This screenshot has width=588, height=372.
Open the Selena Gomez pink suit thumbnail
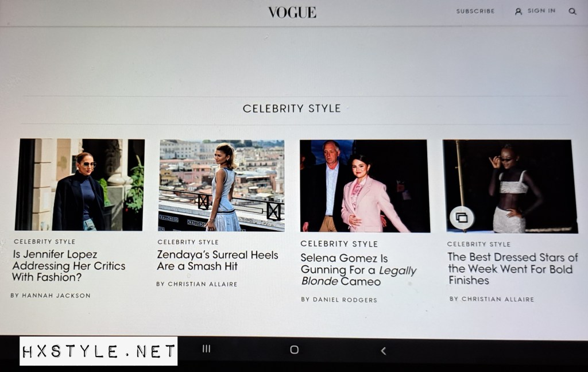365,186
